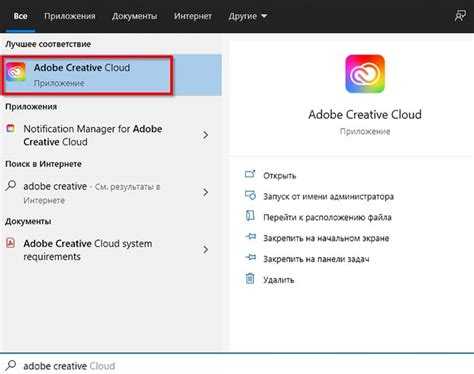474x374 pixels.
Task: Choose Закрепить на панели задач
Action: point(316,259)
